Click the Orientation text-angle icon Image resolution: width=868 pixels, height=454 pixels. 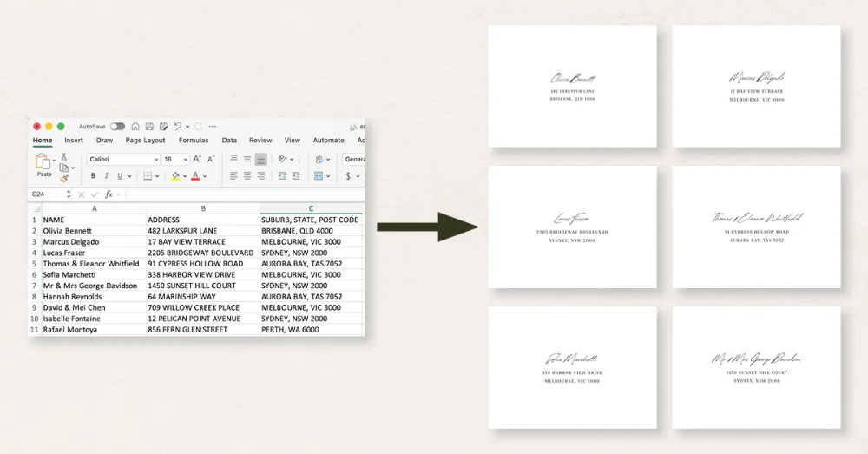[x=282, y=159]
